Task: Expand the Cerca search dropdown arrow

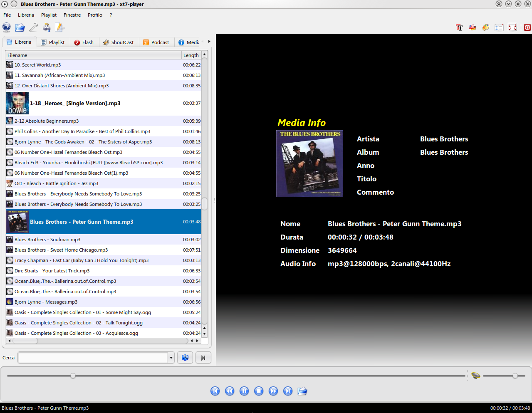Action: coord(171,358)
